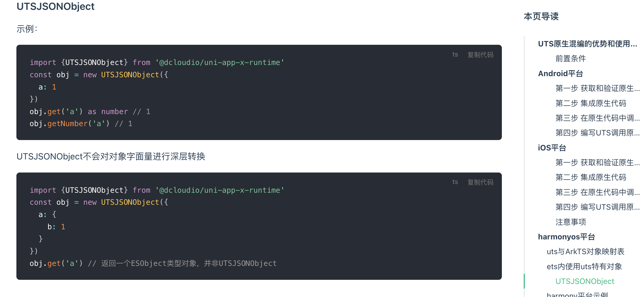Select iOS 第三步 在原生代码中调 link
644x297 pixels.
coord(597,192)
